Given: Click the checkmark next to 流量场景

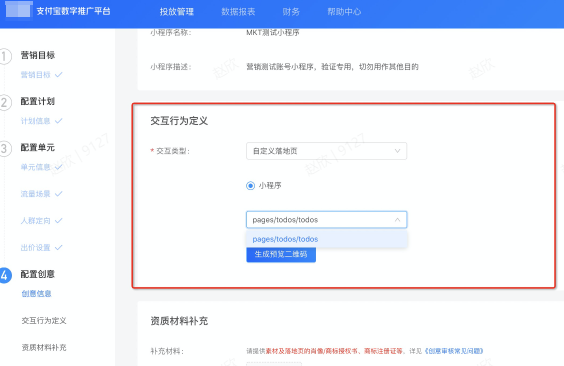Looking at the screenshot, I should [59, 194].
